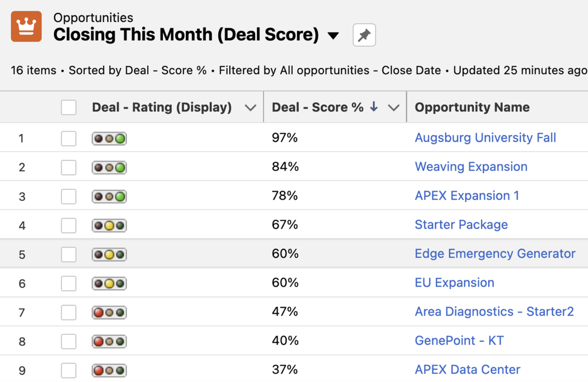Screen dimensions: 588x382
Task: Click the red traffic light icon for GenePoint - KT
Action: click(109, 341)
